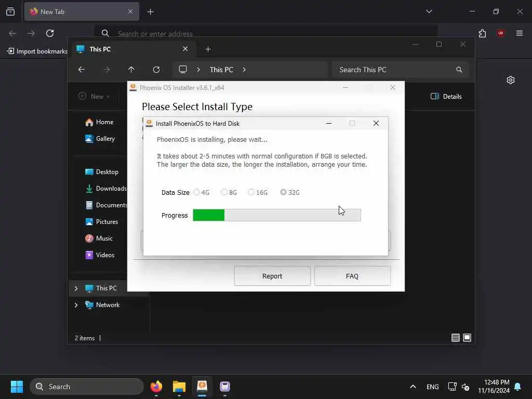Click the Explorer search magnifier icon
532x399 pixels.
[459, 70]
